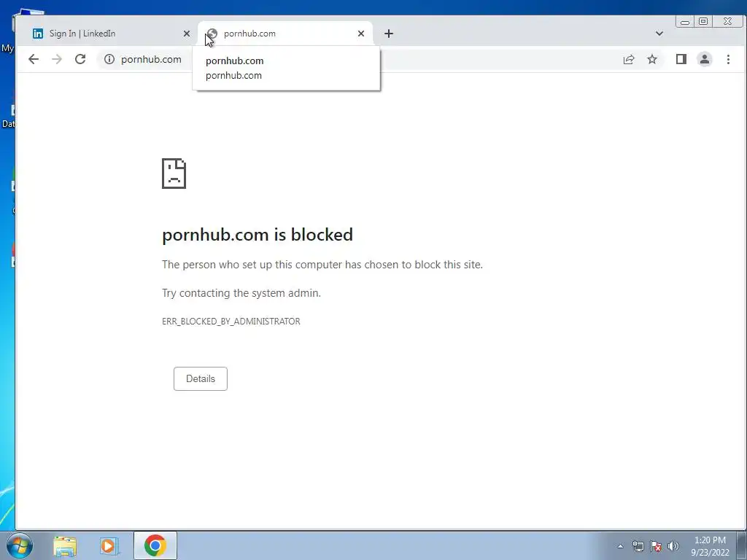
Task: Bookmark this tab with the star
Action: click(652, 59)
